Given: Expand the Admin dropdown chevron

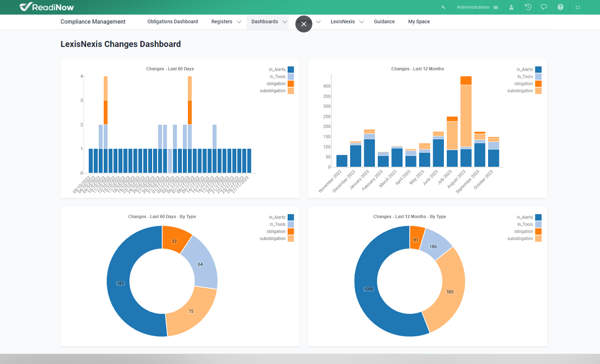Looking at the screenshot, I should [x=318, y=22].
